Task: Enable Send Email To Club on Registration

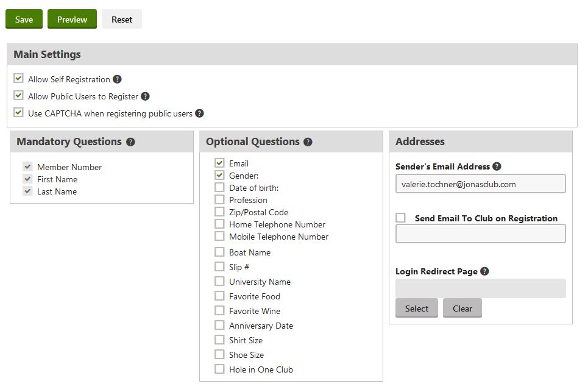Action: pos(400,218)
